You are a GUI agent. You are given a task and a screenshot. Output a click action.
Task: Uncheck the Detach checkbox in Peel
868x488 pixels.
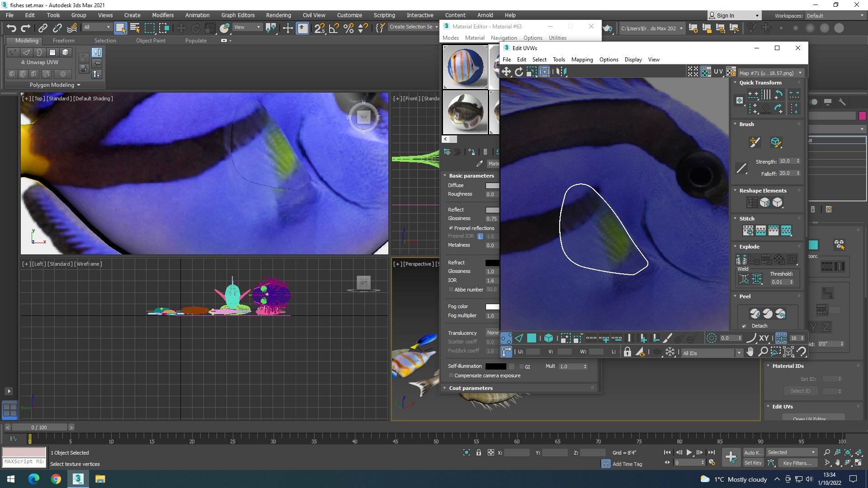[x=744, y=326]
